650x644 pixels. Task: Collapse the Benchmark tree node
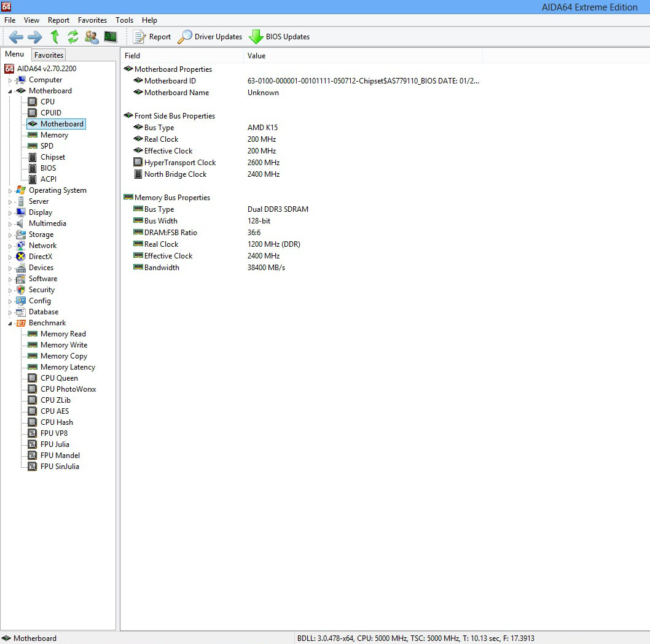tap(10, 324)
